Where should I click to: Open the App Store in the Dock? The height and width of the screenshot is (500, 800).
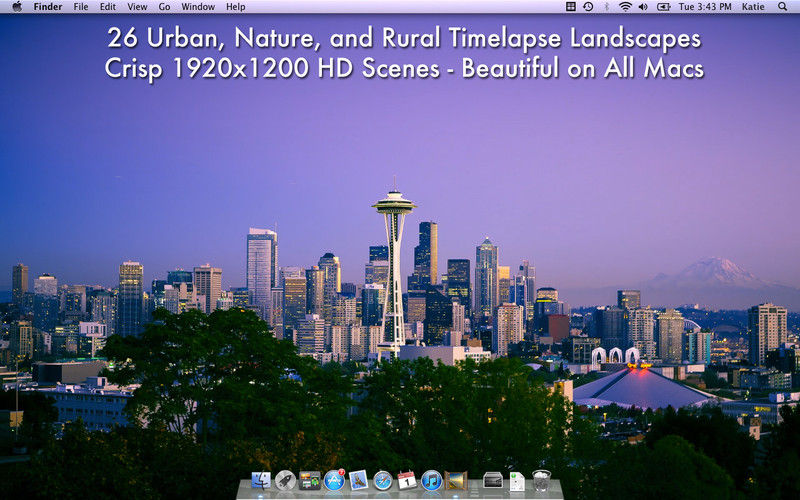pos(334,480)
